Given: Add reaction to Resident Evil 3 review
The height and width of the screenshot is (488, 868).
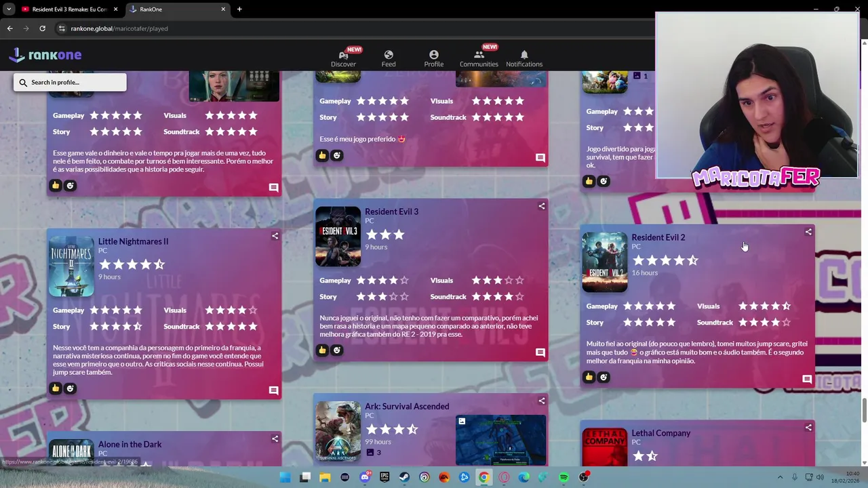Looking at the screenshot, I should coord(337,350).
